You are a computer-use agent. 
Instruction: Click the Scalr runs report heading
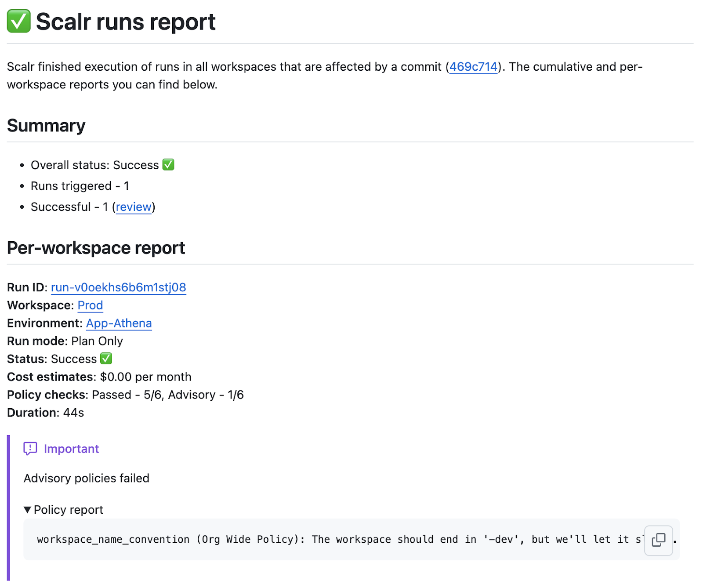pos(126,22)
